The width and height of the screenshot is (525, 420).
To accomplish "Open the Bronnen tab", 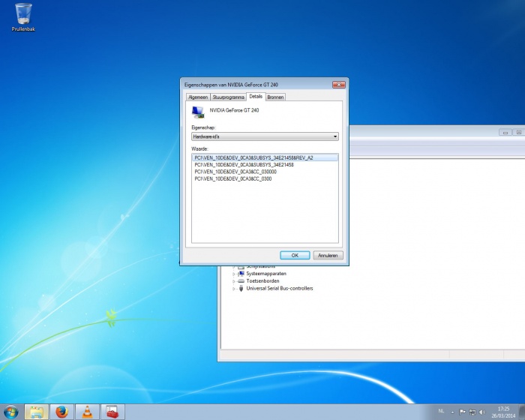I will pos(275,97).
